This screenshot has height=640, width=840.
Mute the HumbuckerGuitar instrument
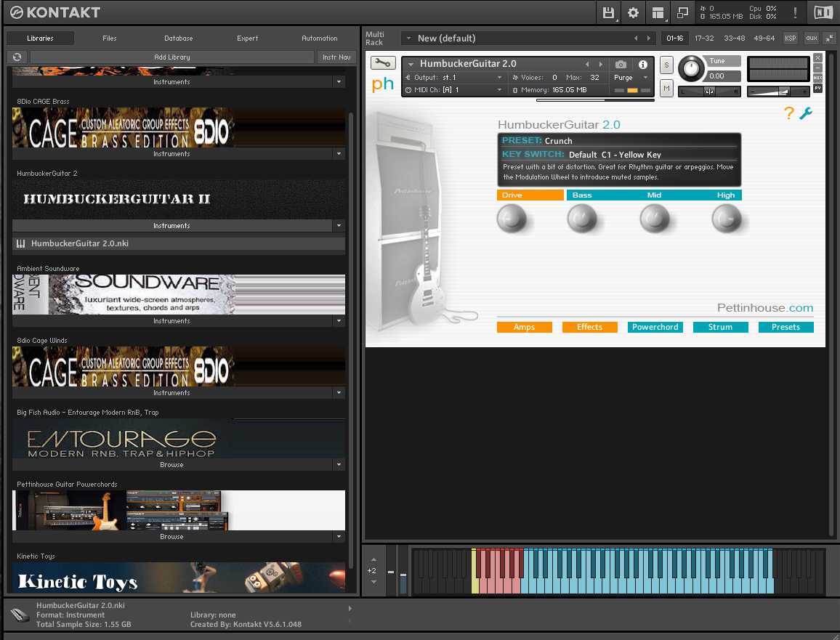point(666,89)
